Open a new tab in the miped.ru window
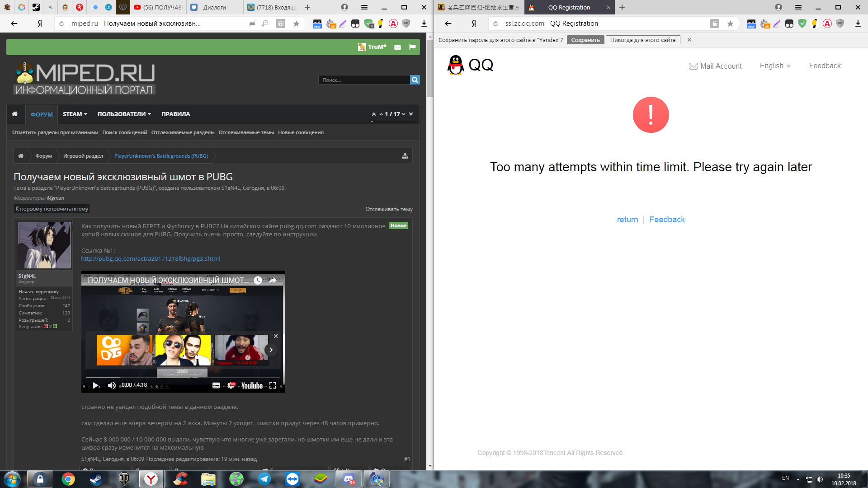The image size is (868, 488). coord(307,7)
